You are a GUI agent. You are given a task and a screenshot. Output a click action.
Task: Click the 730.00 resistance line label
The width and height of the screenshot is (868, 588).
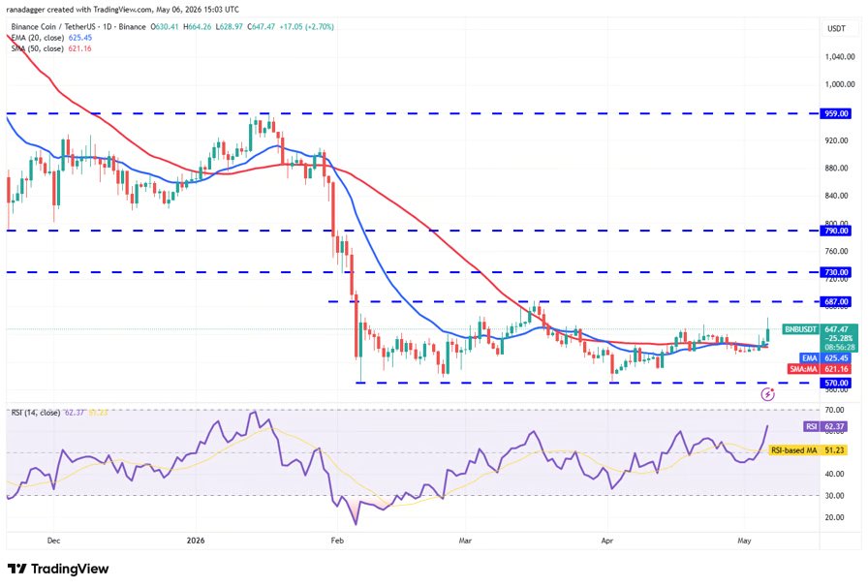(836, 272)
